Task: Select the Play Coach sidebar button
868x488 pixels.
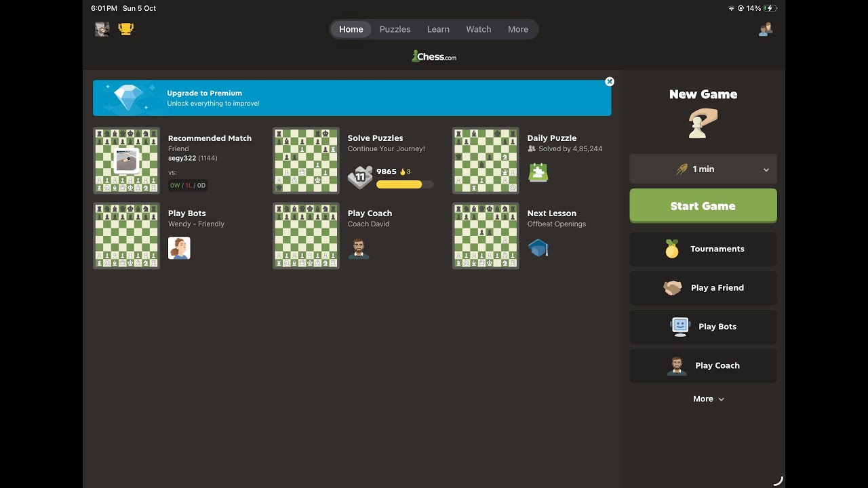Action: click(703, 366)
